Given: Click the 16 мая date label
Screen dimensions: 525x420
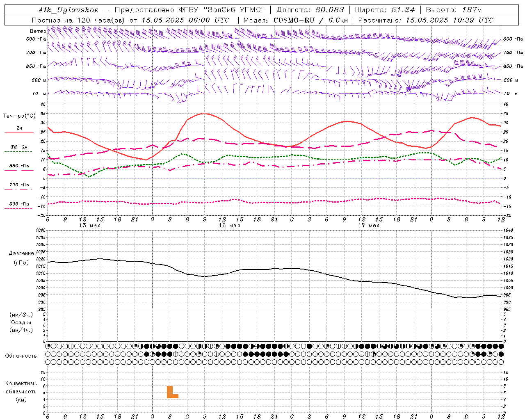Looking at the screenshot, I should click(229, 226).
